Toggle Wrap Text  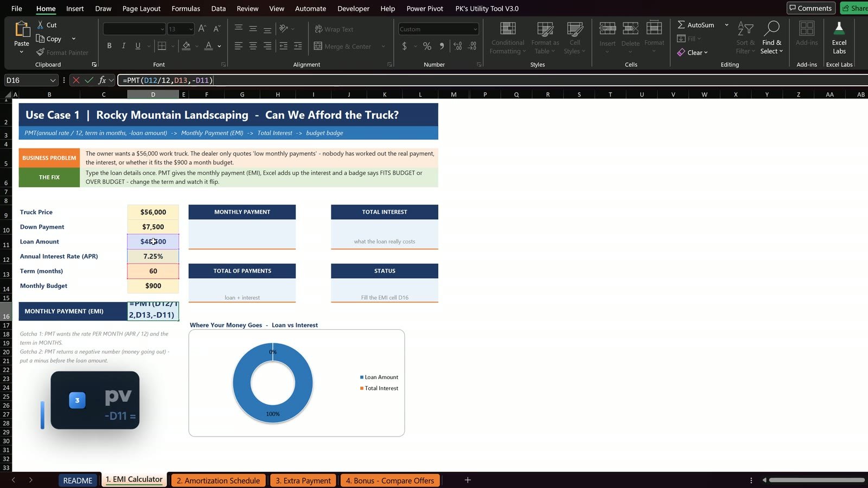click(334, 29)
